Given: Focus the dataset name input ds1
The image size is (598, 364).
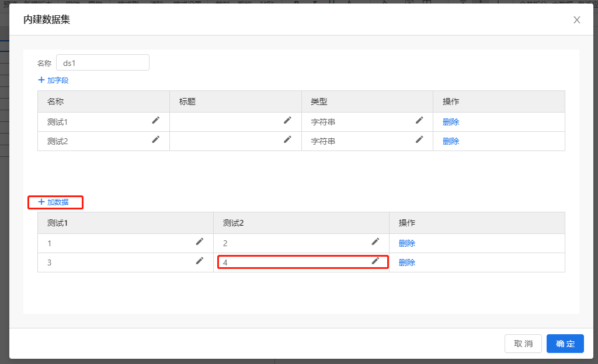Looking at the screenshot, I should coord(103,63).
